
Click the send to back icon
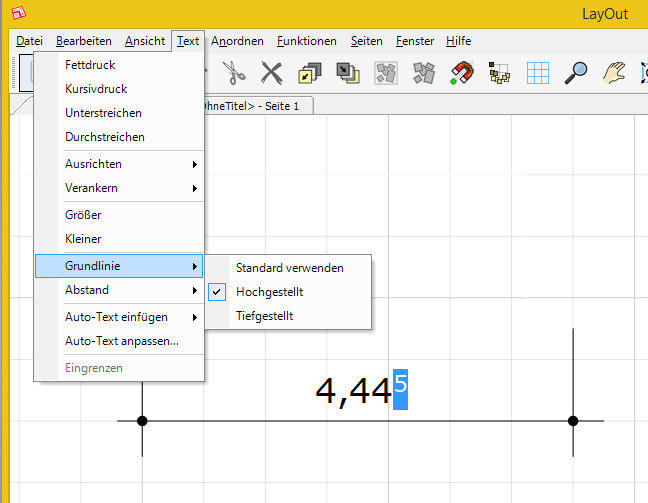[x=347, y=72]
